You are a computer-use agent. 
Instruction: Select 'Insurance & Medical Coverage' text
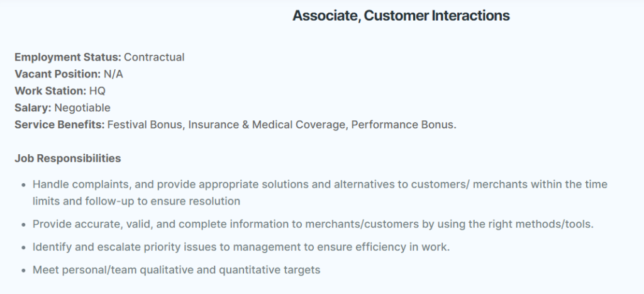pyautogui.click(x=267, y=125)
